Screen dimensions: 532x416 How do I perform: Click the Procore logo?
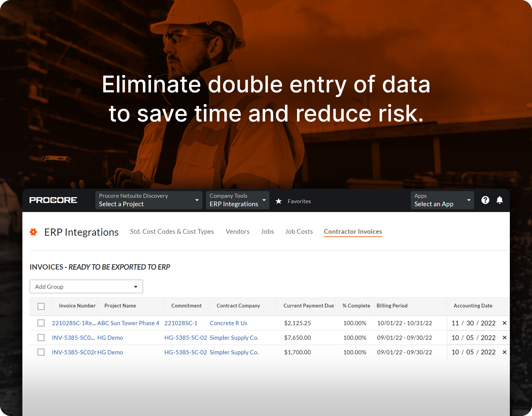point(53,200)
